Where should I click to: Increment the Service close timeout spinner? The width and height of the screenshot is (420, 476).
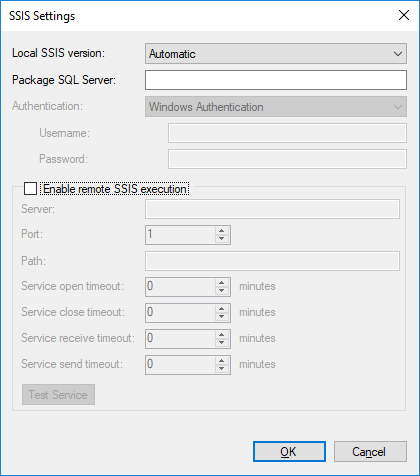[x=222, y=308]
